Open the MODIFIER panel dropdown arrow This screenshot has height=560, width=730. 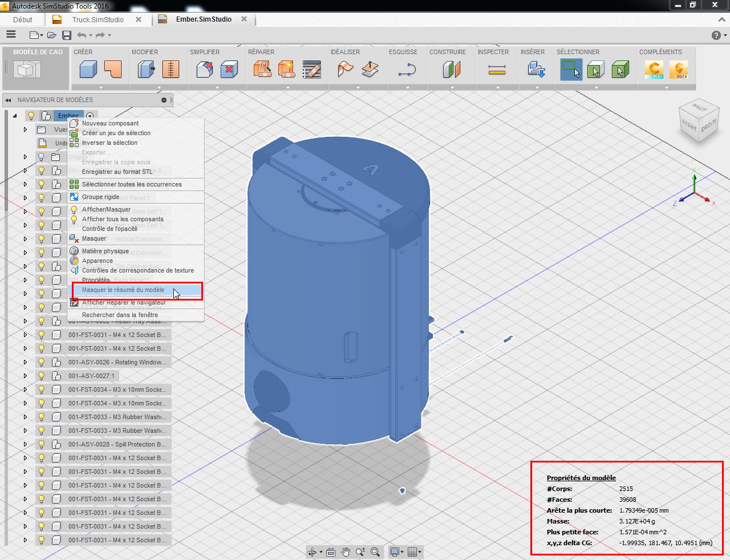pyautogui.click(x=159, y=88)
